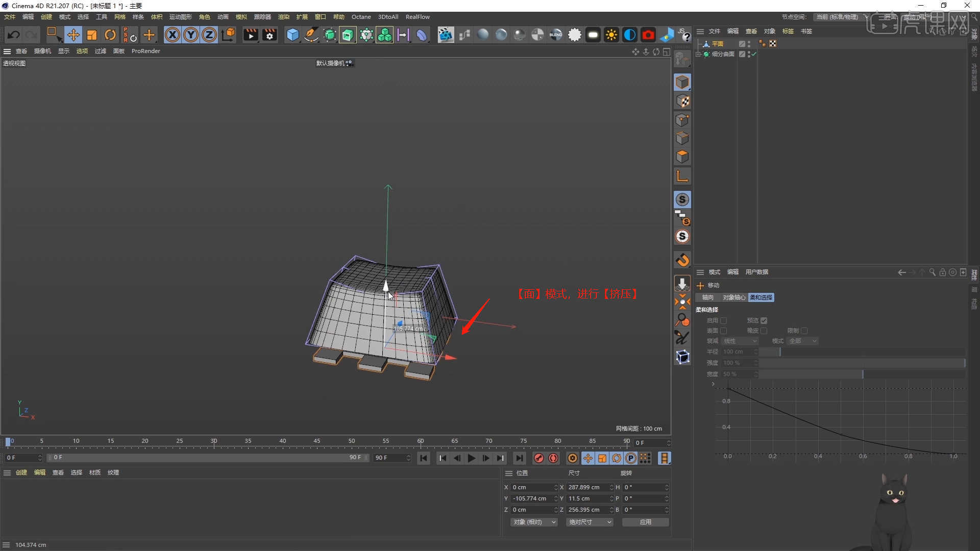Viewport: 980px width, 551px height.
Task: Select the Rotate tool in top toolbar
Action: coord(110,35)
